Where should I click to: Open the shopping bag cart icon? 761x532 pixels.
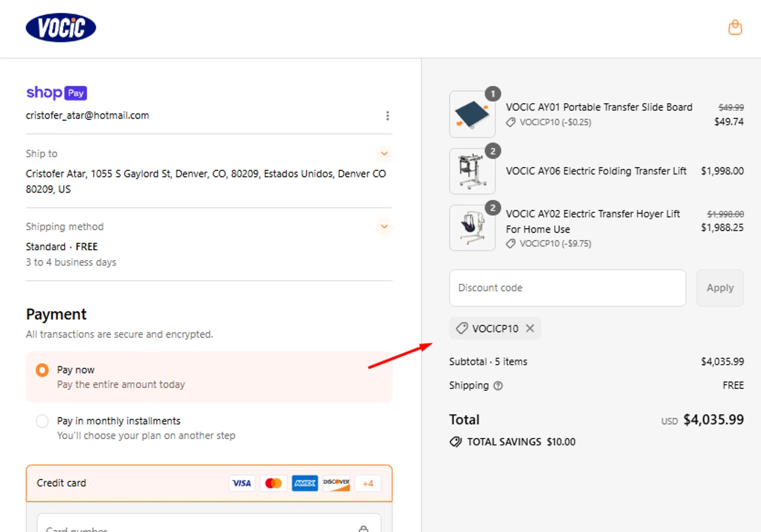tap(735, 27)
